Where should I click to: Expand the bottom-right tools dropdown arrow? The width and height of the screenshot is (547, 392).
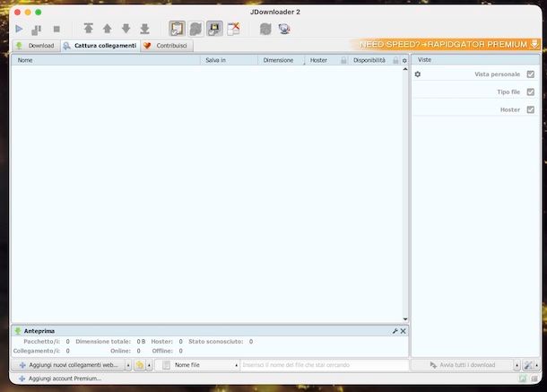coord(537,365)
